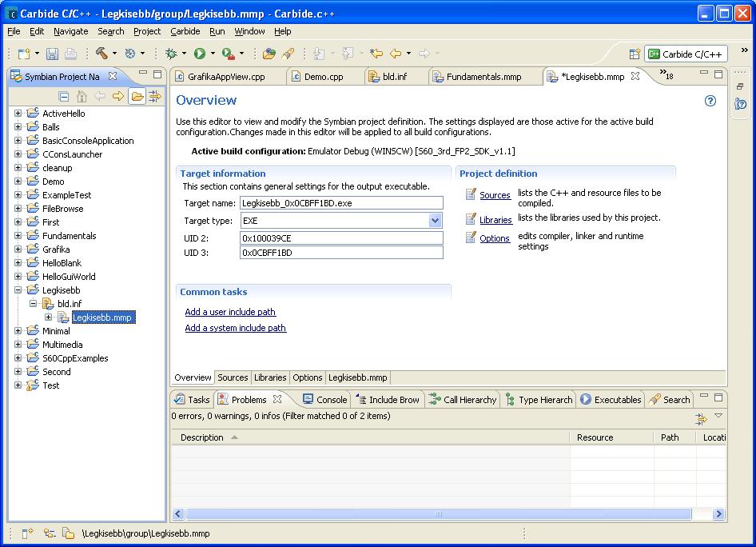Open the New wizard dropdown arrow

[37, 54]
